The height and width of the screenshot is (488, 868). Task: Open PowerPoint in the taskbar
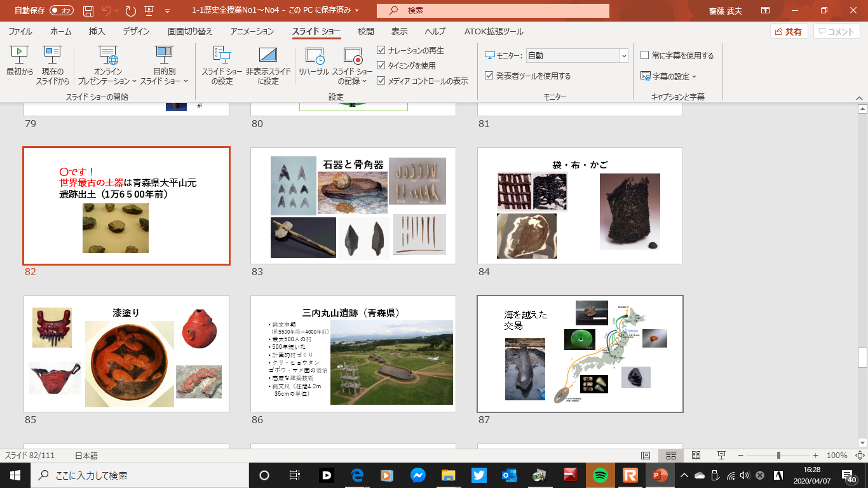[x=661, y=475]
